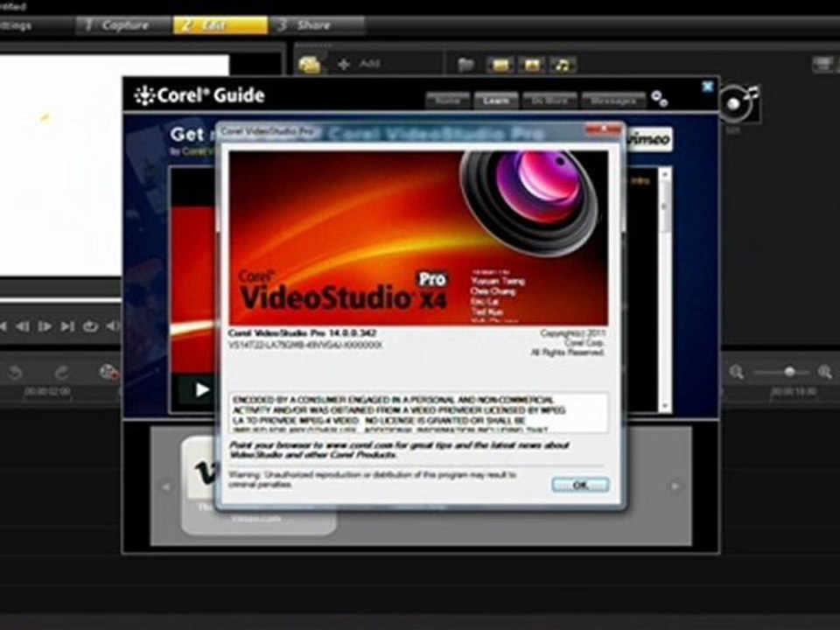This screenshot has height=630, width=840.
Task: Open the media library icon
Action: tap(310, 65)
